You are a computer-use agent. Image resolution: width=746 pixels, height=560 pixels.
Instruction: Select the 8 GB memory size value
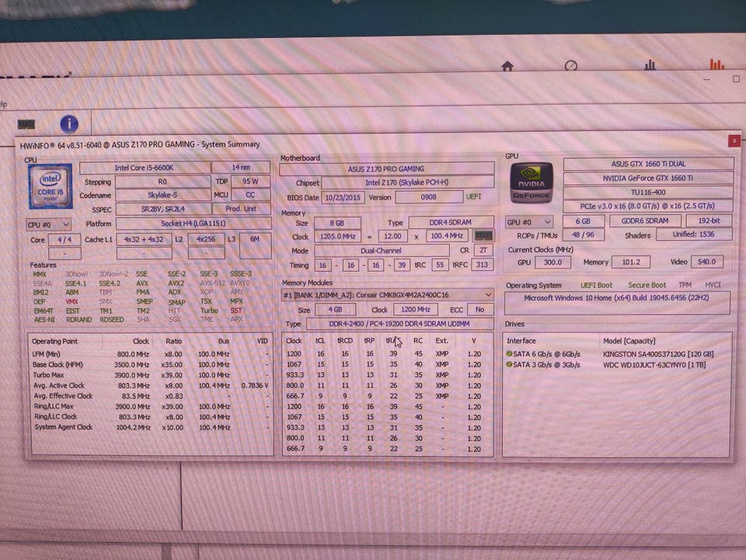(x=337, y=223)
